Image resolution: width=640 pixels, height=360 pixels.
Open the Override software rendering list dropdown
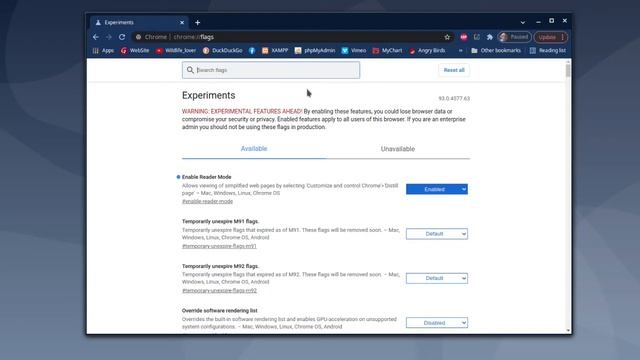click(x=437, y=323)
